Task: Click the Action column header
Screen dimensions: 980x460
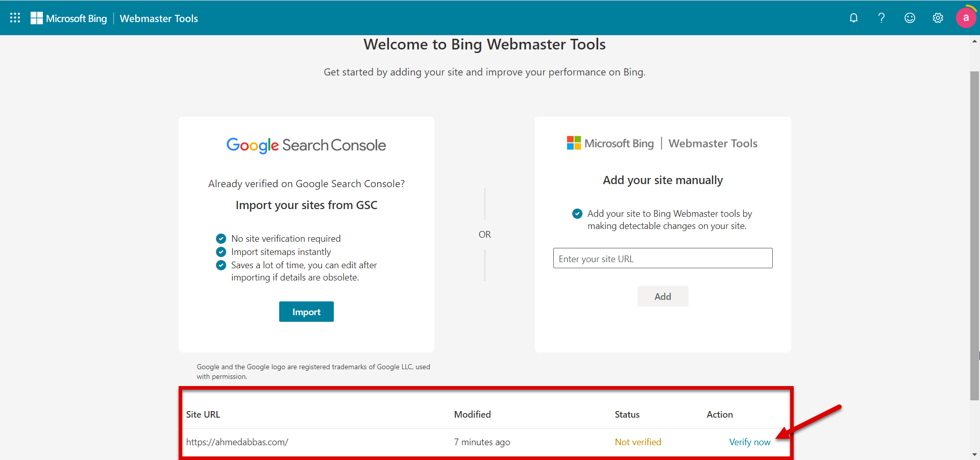Action: (720, 415)
